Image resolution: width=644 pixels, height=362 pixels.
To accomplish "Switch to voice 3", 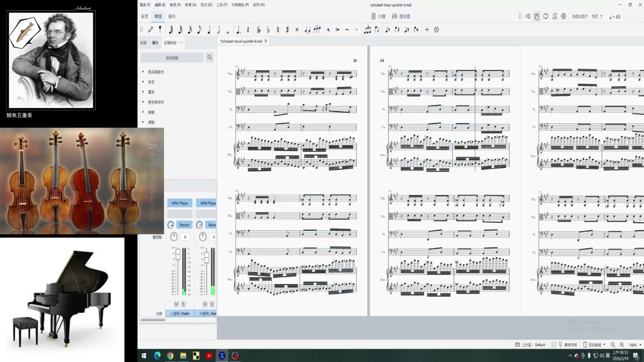I will pyautogui.click(x=407, y=30).
